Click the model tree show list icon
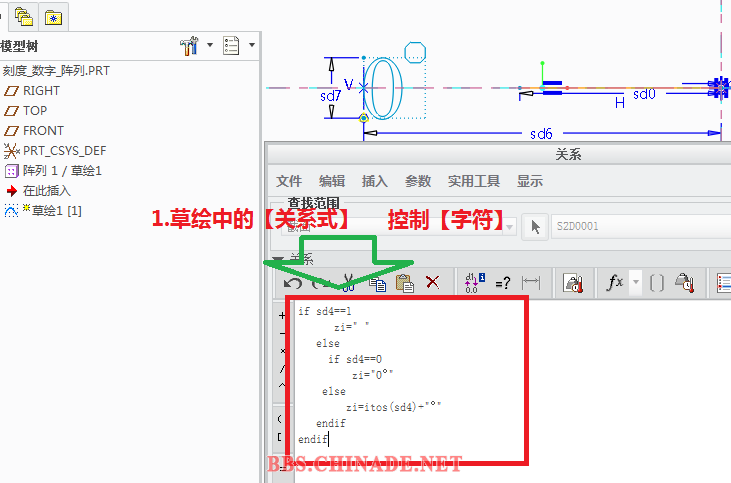Viewport: 731px width, 483px height. [231, 46]
